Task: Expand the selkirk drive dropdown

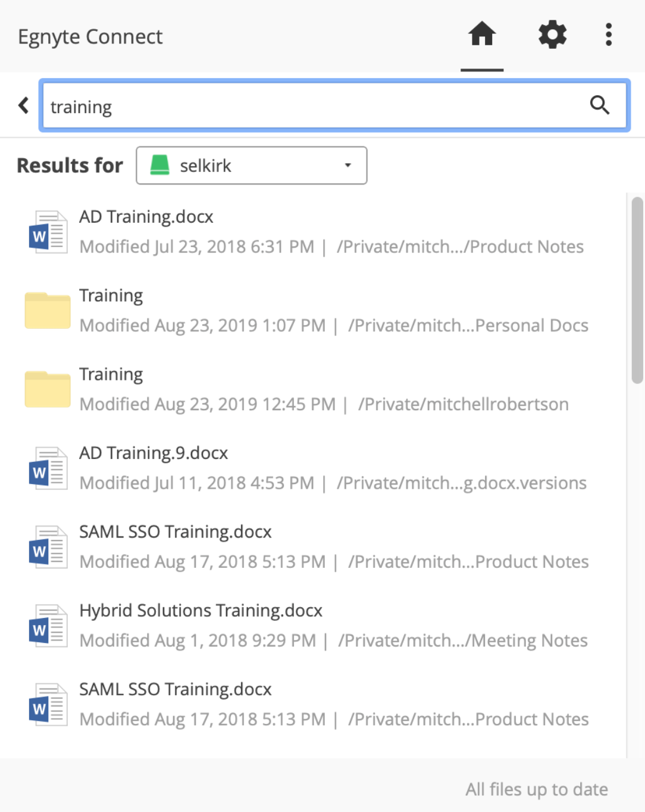Action: pyautogui.click(x=251, y=165)
